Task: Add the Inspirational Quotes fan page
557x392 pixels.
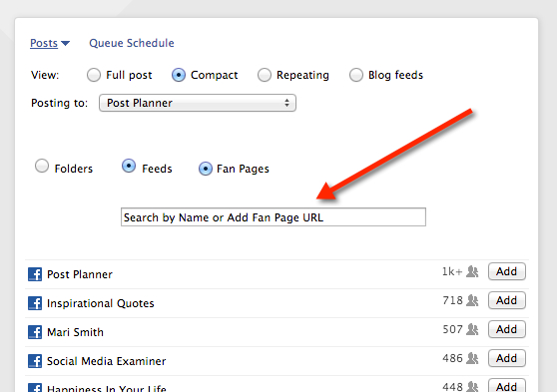Action: point(506,300)
